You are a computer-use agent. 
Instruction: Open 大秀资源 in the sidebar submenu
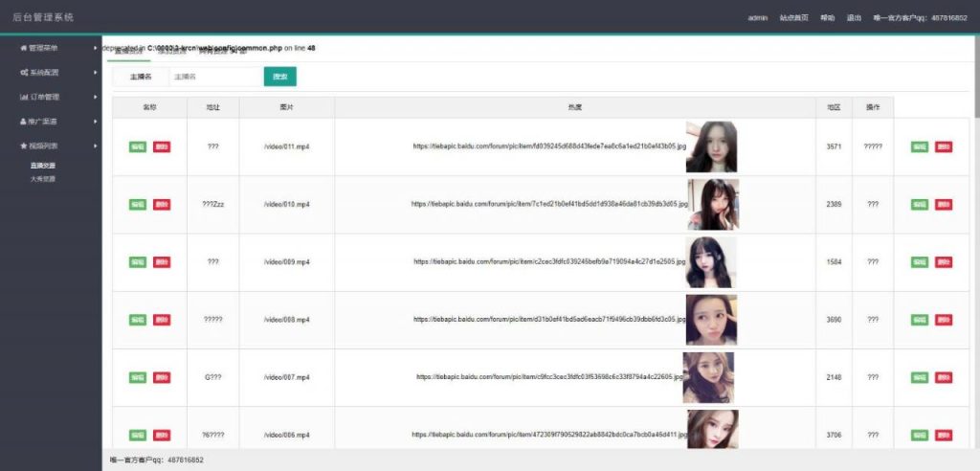click(x=43, y=178)
